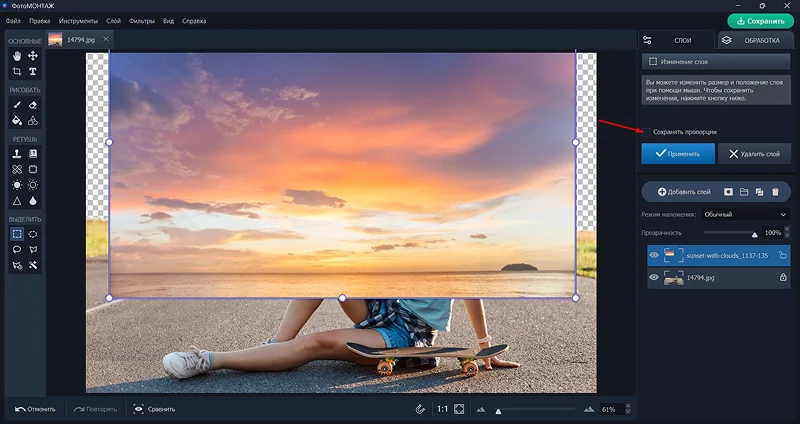Select the Blur droplet tool

click(x=33, y=201)
